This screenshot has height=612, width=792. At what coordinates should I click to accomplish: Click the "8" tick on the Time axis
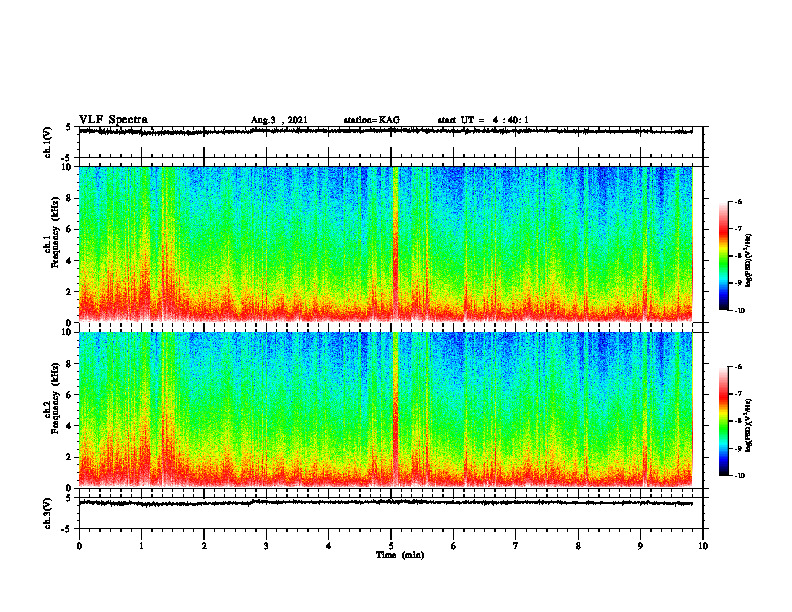coord(578,546)
